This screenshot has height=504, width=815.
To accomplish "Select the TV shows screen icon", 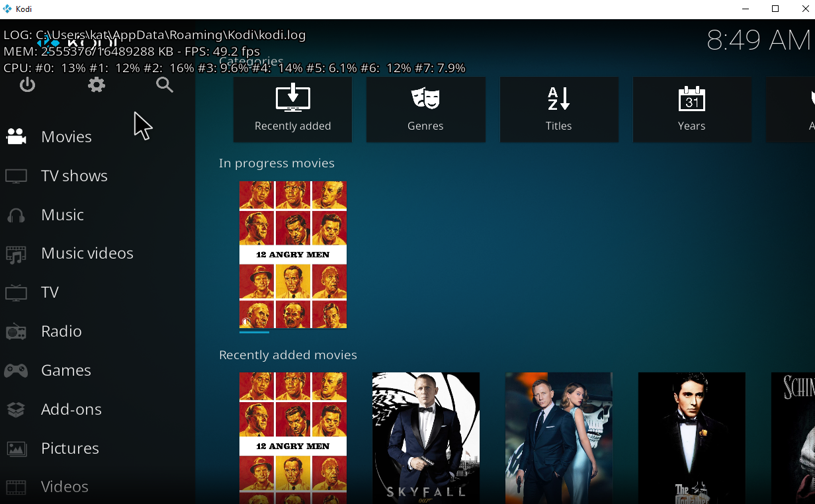I will (16, 176).
